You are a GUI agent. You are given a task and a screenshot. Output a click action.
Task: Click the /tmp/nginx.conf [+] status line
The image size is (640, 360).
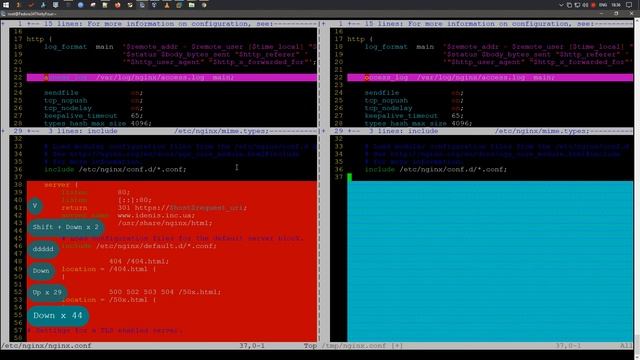pos(362,346)
